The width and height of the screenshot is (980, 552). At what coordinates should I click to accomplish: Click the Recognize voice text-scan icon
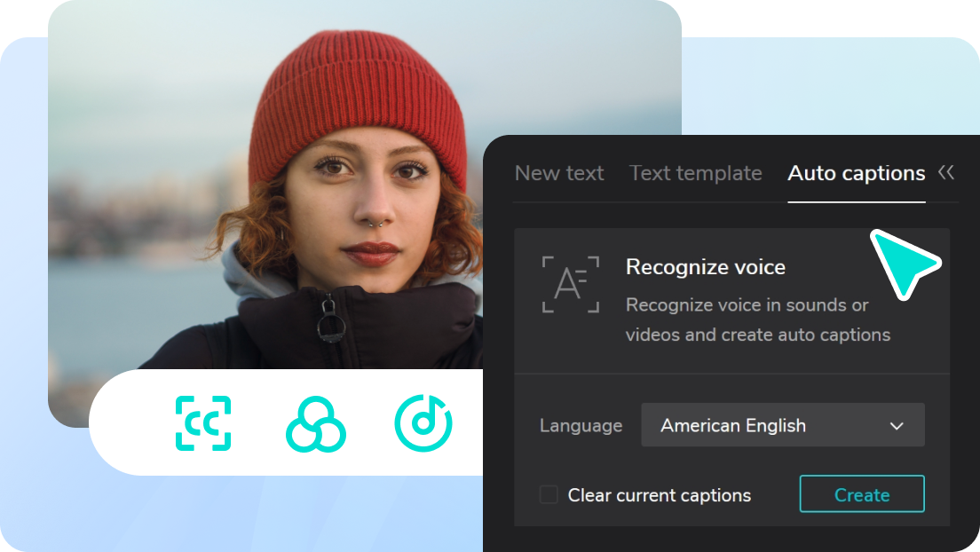(x=571, y=285)
